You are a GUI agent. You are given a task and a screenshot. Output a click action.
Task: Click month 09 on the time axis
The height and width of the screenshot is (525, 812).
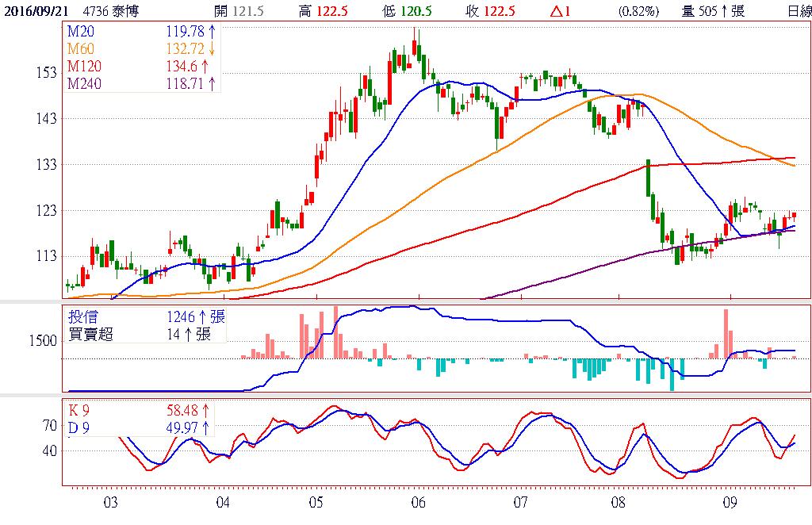coord(730,502)
